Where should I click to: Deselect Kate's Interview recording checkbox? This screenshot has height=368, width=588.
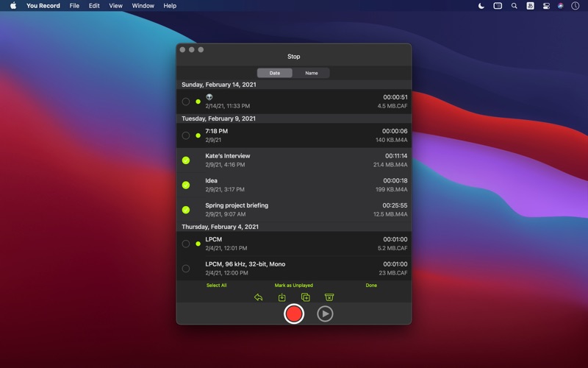[186, 160]
